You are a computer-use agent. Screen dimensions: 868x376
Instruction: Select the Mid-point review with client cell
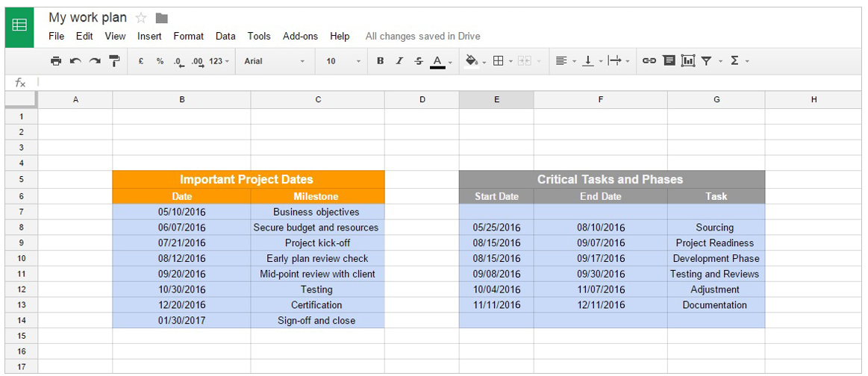click(x=317, y=274)
